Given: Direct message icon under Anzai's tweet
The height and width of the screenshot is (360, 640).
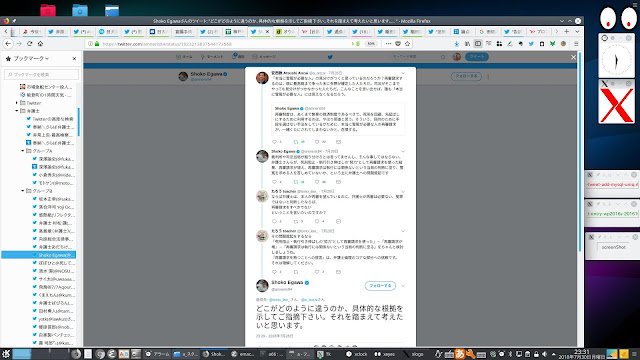Looking at the screenshot, I should 338,142.
